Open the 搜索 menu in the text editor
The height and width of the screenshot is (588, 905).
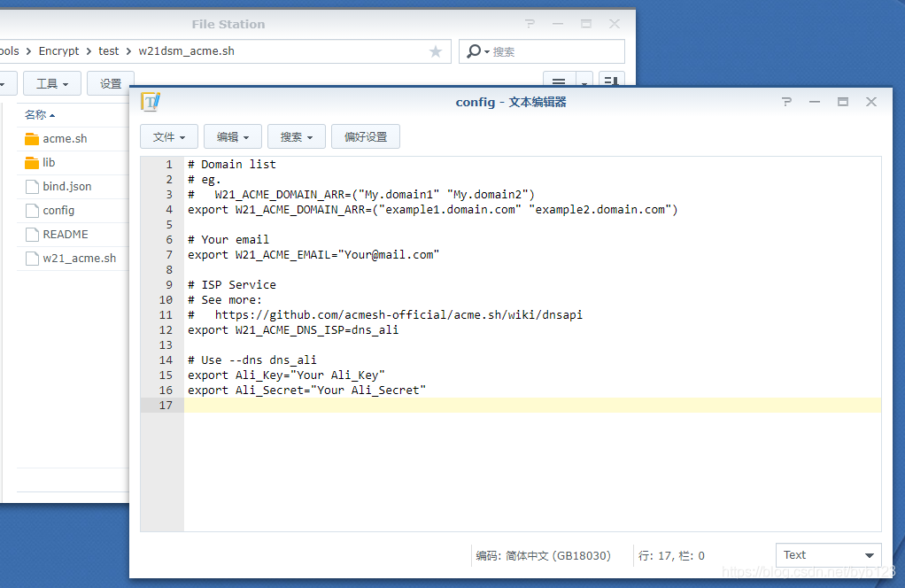pos(296,136)
